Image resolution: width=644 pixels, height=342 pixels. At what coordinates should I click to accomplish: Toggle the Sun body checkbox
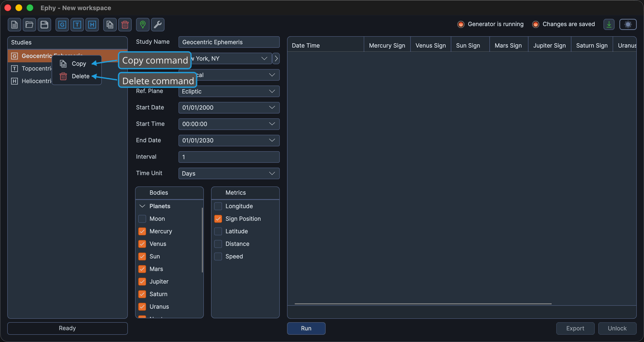[142, 256]
